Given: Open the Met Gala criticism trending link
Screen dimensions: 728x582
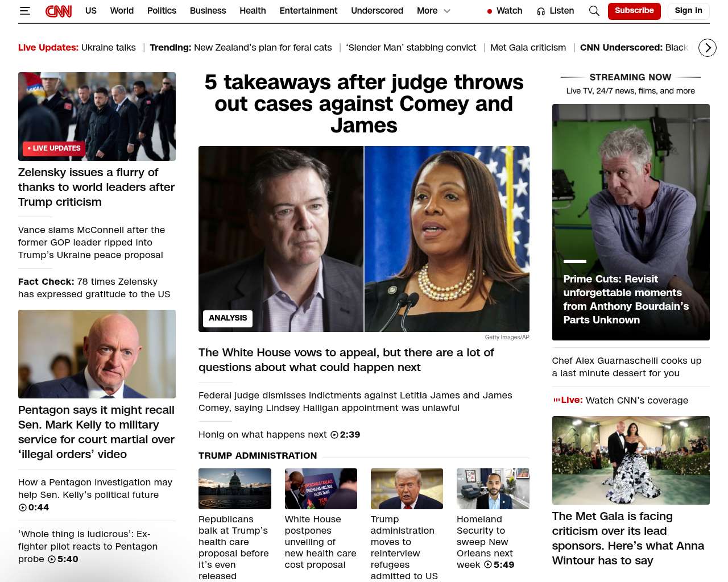Looking at the screenshot, I should point(528,48).
